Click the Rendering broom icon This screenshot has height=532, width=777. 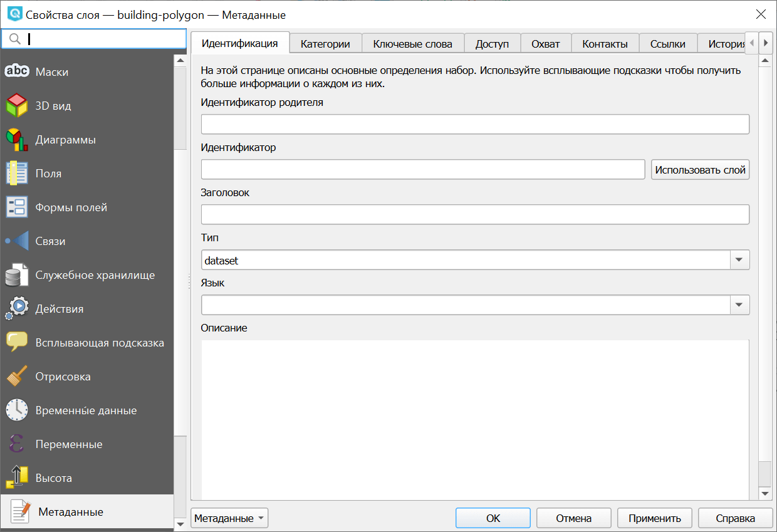click(17, 376)
